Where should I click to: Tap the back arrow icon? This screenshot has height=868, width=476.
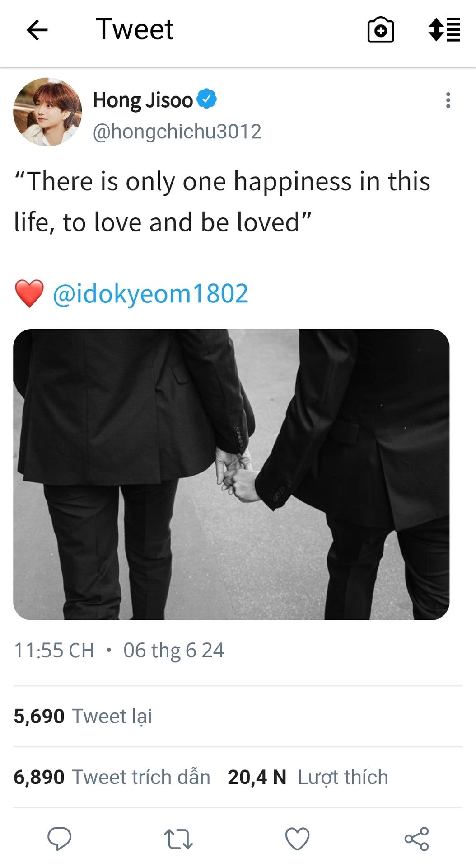[37, 30]
